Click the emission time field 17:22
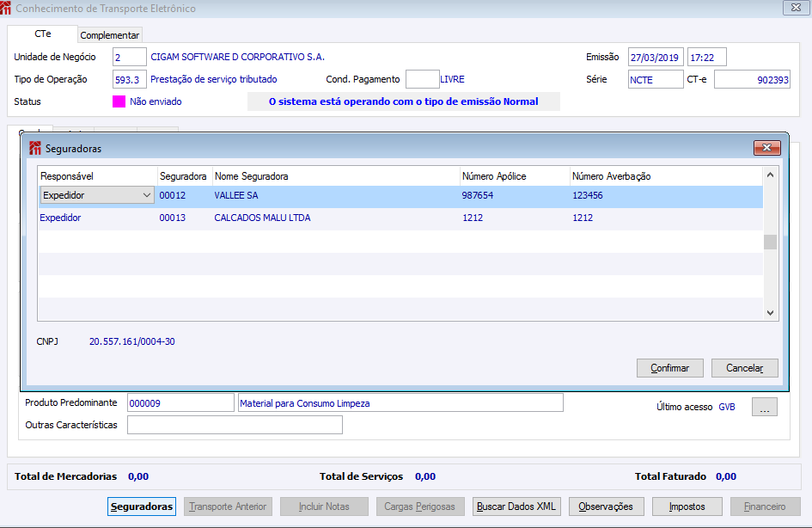Viewport: 812px width, 528px height. click(707, 57)
